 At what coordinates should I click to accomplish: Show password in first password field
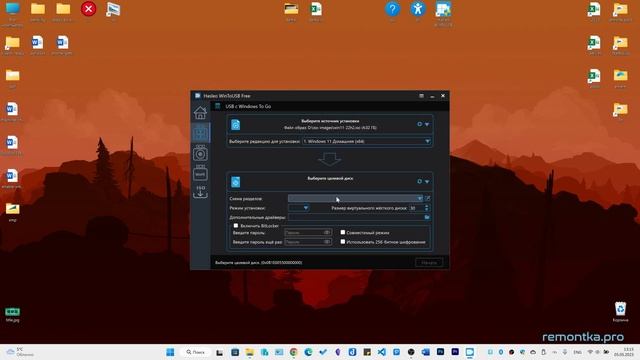pyautogui.click(x=327, y=233)
